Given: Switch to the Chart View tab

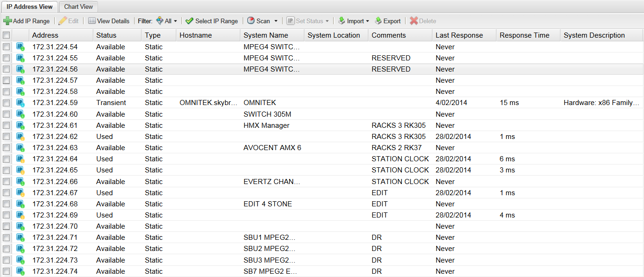Looking at the screenshot, I should tap(78, 7).
